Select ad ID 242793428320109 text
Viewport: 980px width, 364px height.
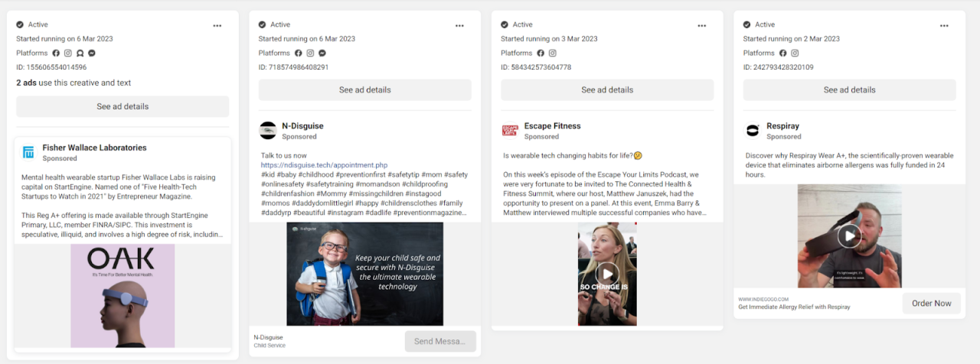(x=779, y=67)
